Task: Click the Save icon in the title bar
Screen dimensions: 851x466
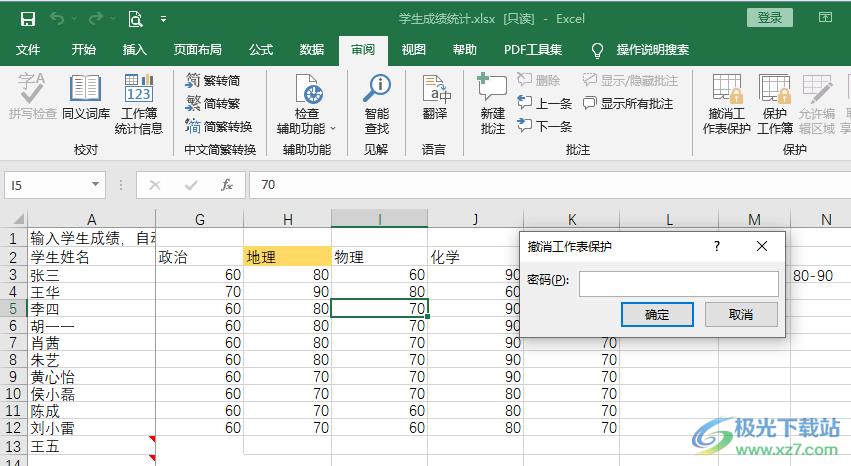Action: 28,18
